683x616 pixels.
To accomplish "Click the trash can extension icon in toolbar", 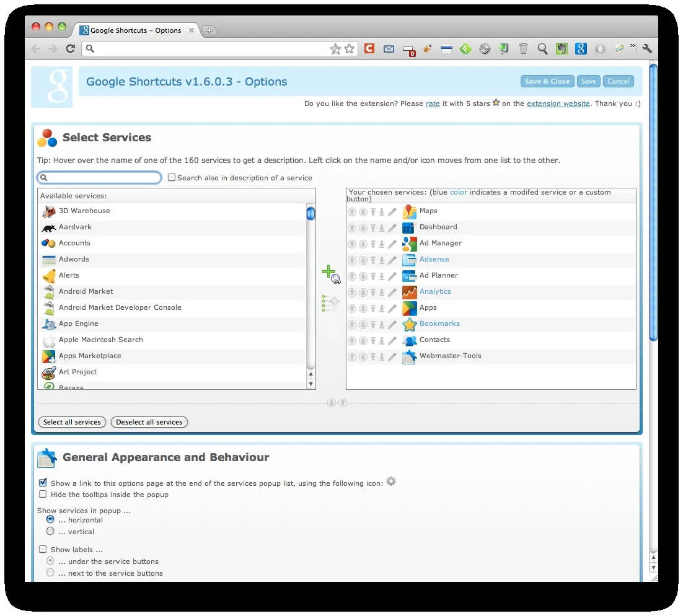I will pyautogui.click(x=523, y=49).
